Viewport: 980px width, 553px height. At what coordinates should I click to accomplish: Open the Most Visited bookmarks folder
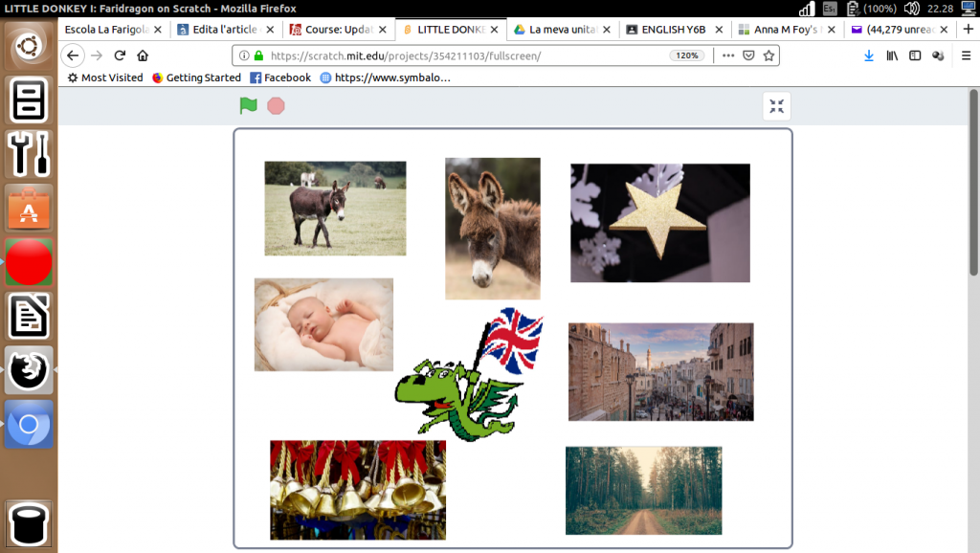[x=104, y=77]
